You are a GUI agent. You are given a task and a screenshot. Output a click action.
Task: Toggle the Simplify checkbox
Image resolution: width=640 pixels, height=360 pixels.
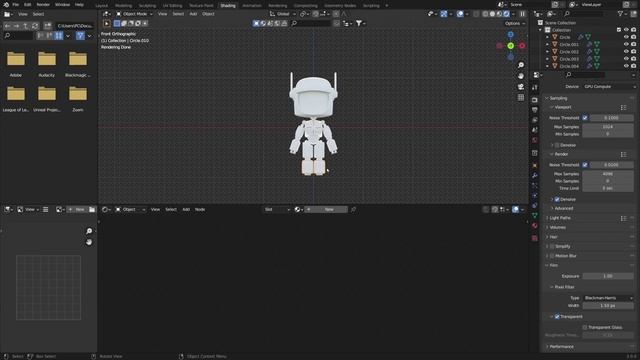coord(552,247)
